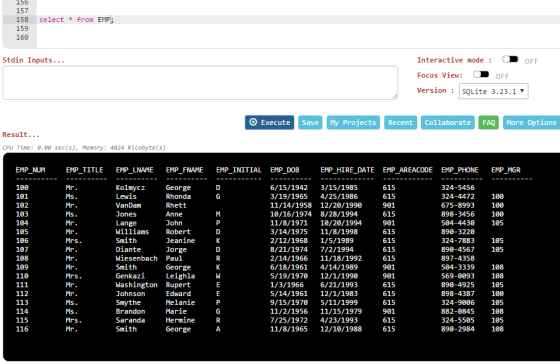This screenshot has height=363, width=560.
Task: Click first name Melanie
Action: [x=180, y=303]
